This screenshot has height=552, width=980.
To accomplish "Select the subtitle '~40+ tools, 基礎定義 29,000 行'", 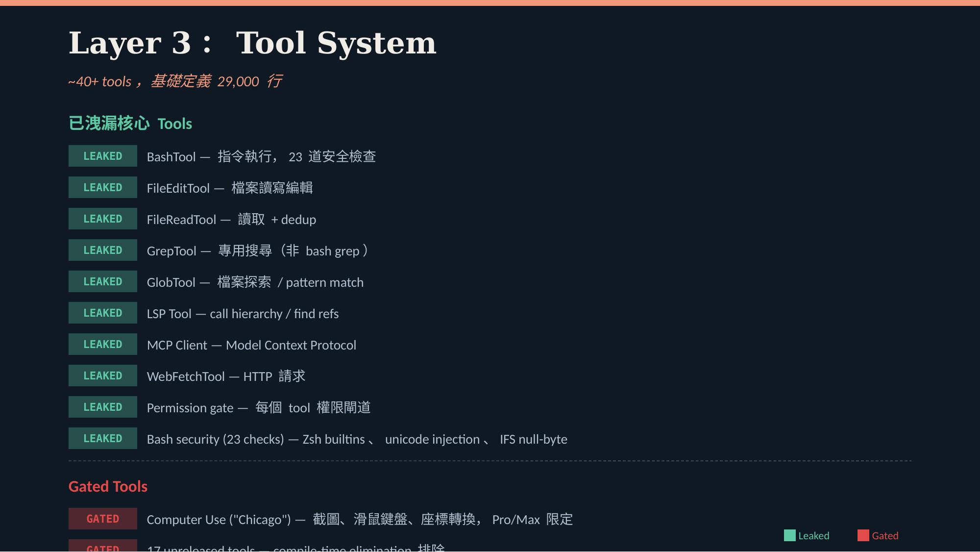I will click(175, 81).
